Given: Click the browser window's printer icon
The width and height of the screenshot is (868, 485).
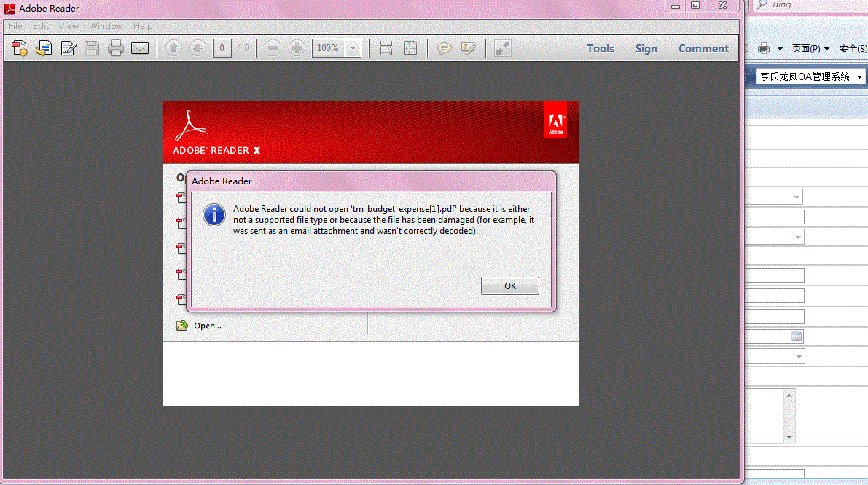Looking at the screenshot, I should [764, 49].
